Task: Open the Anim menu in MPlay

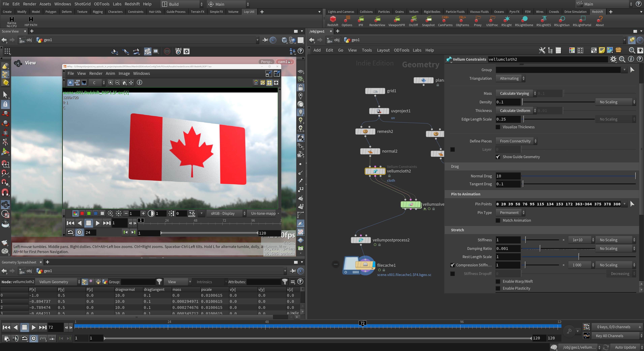Action: click(x=110, y=74)
